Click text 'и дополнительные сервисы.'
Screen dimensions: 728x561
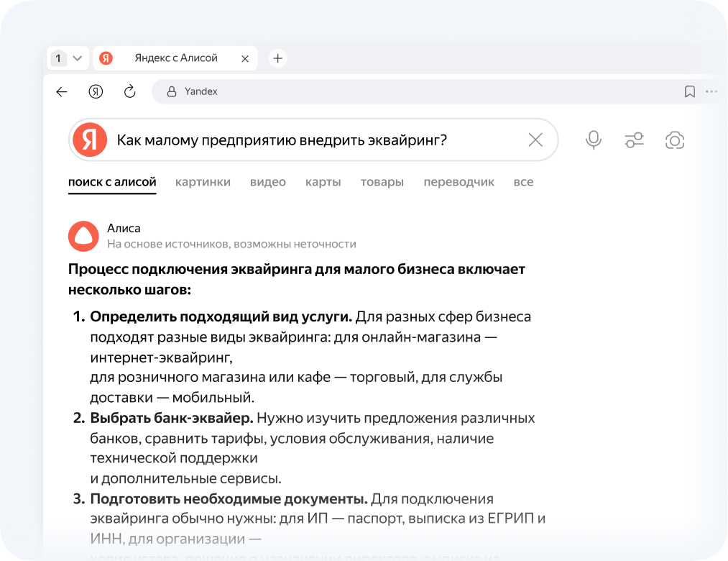[x=185, y=479]
